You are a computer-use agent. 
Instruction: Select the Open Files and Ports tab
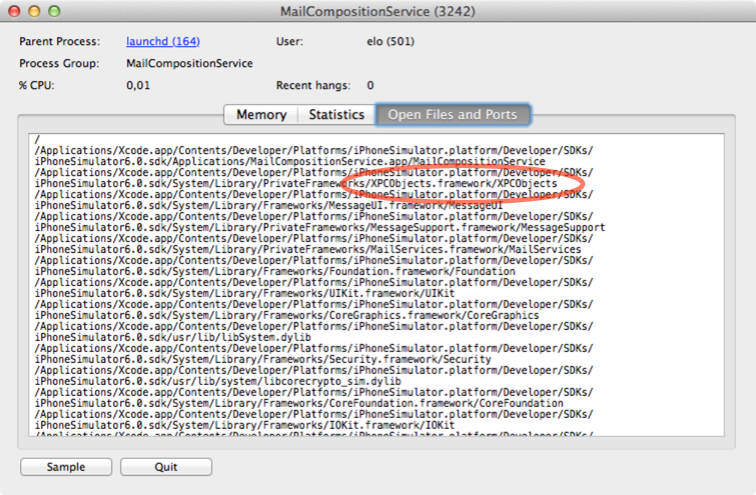pyautogui.click(x=452, y=115)
